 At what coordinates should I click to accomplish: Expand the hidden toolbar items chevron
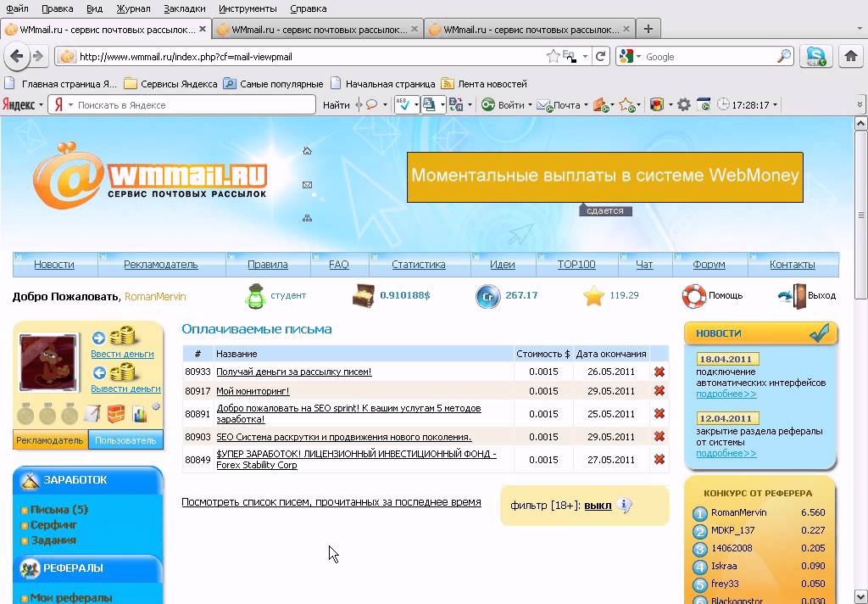point(860,104)
